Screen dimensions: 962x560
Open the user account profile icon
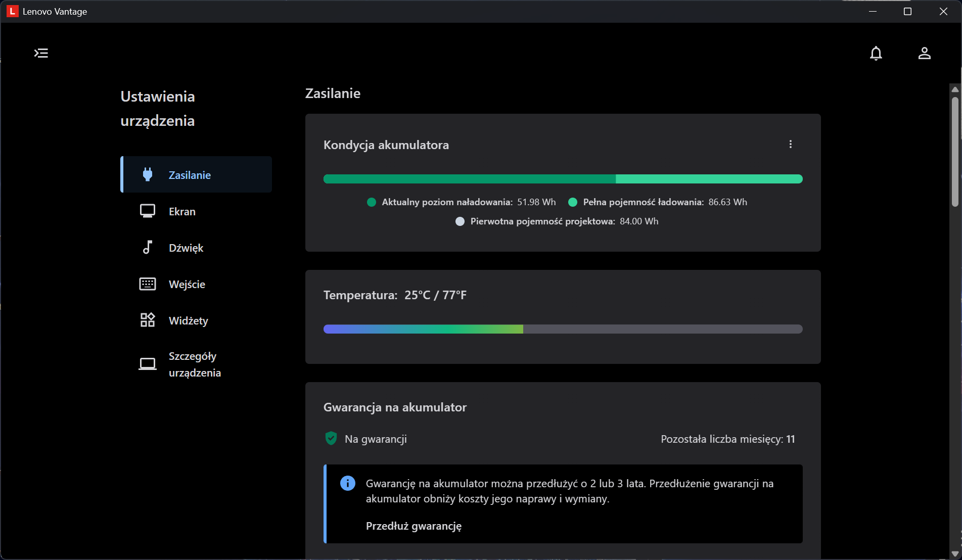click(x=924, y=53)
